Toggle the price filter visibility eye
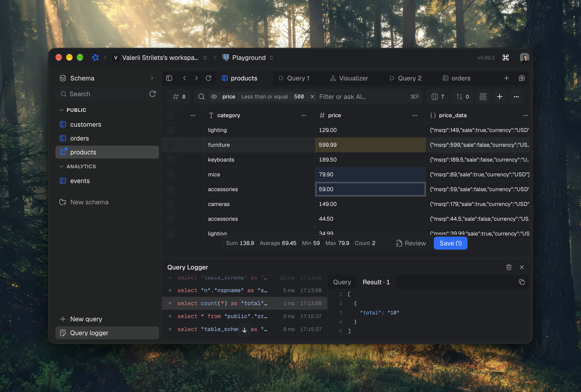This screenshot has height=392, width=581. [214, 97]
